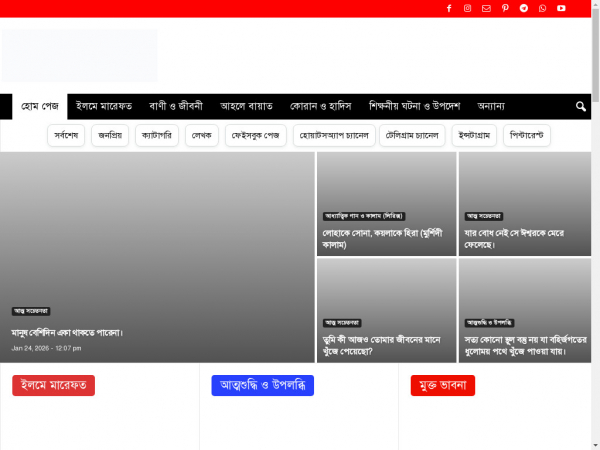Open the বাণী ও জীবনী menu item
600x450 pixels.
click(x=176, y=106)
